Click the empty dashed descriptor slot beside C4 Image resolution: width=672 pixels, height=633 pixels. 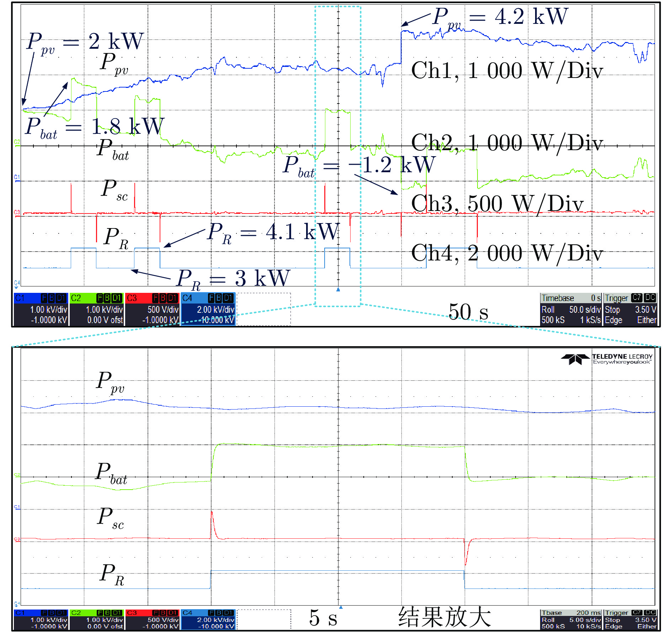click(264, 309)
